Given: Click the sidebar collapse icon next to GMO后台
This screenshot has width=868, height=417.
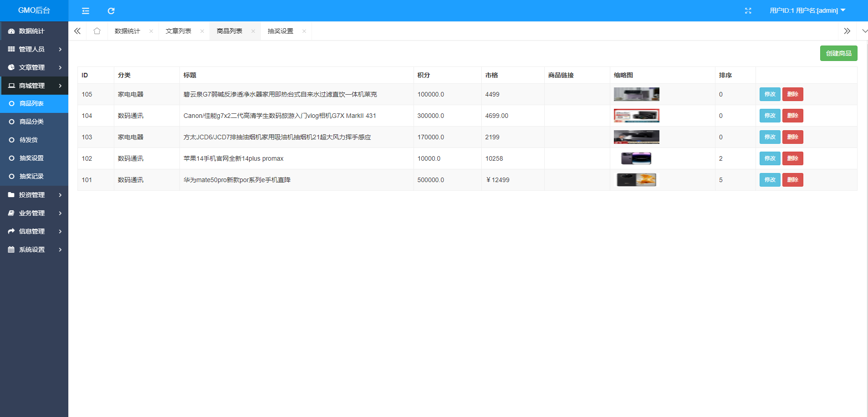Looking at the screenshot, I should click(85, 10).
